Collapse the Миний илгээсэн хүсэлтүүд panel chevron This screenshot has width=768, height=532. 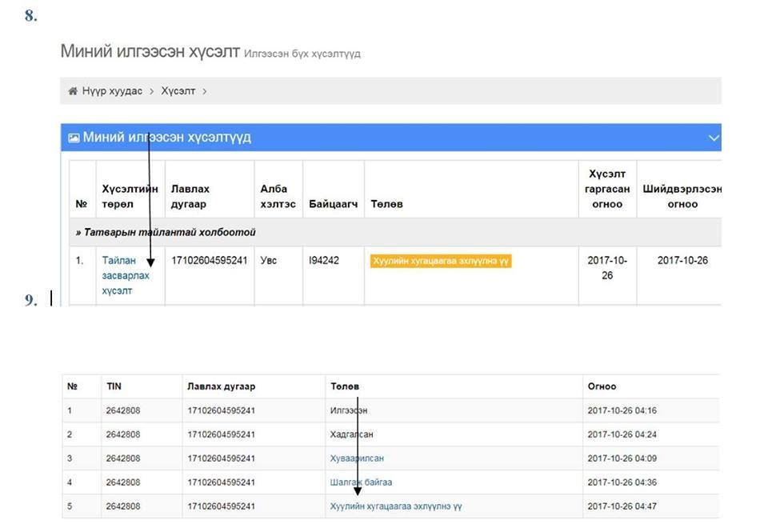pos(714,138)
